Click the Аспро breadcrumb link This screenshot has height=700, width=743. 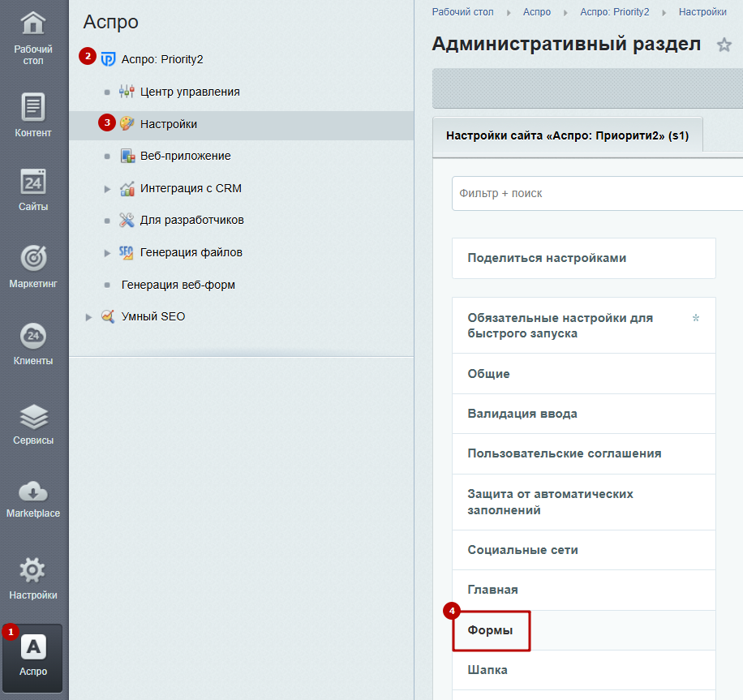click(537, 12)
